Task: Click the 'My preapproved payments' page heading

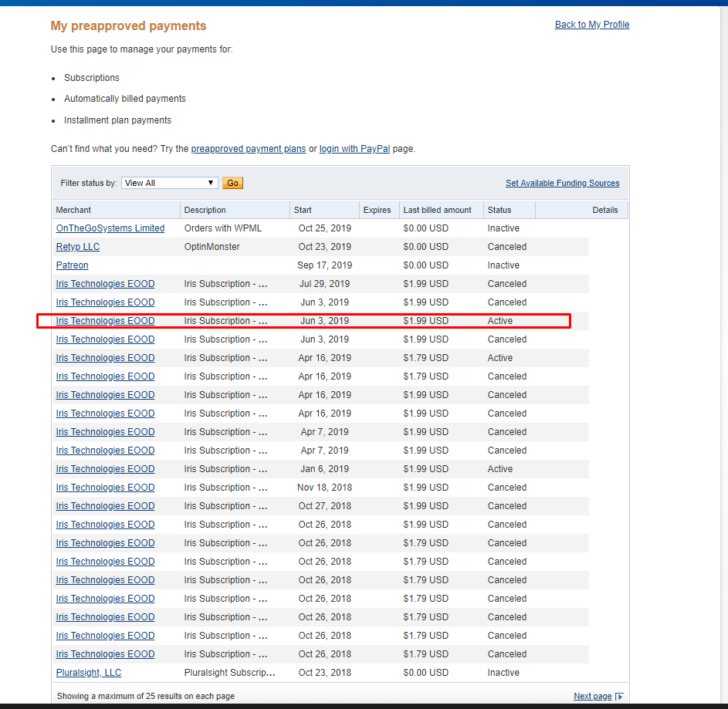Action: point(128,26)
